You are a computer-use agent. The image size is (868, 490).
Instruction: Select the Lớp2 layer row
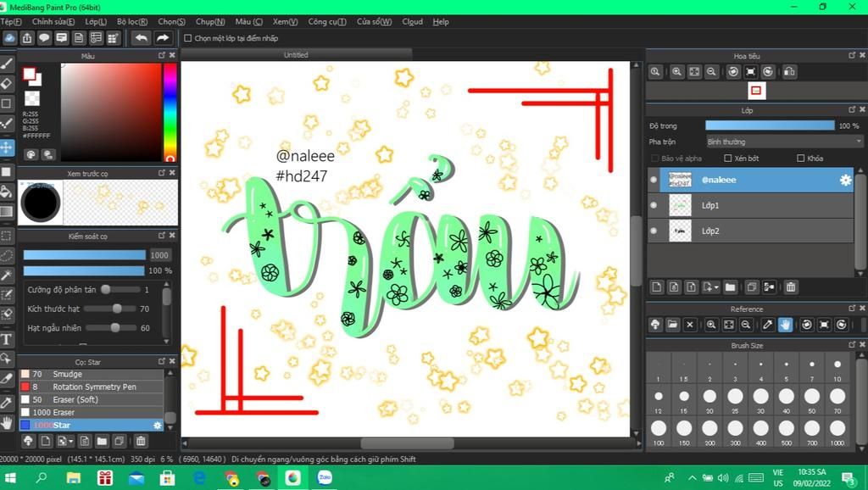click(x=751, y=231)
